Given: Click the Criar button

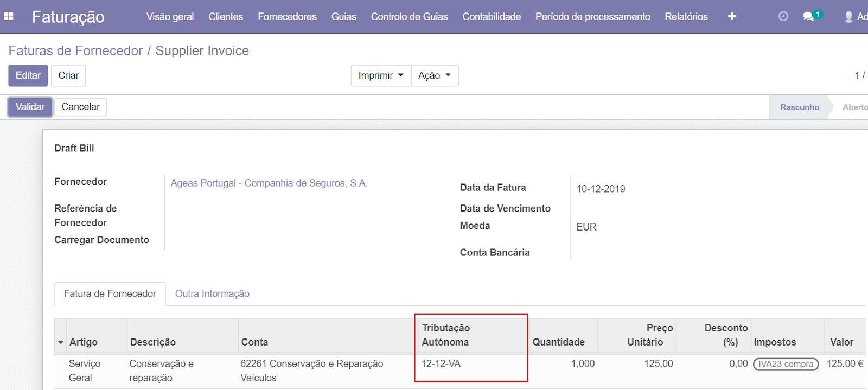Looking at the screenshot, I should (x=68, y=75).
